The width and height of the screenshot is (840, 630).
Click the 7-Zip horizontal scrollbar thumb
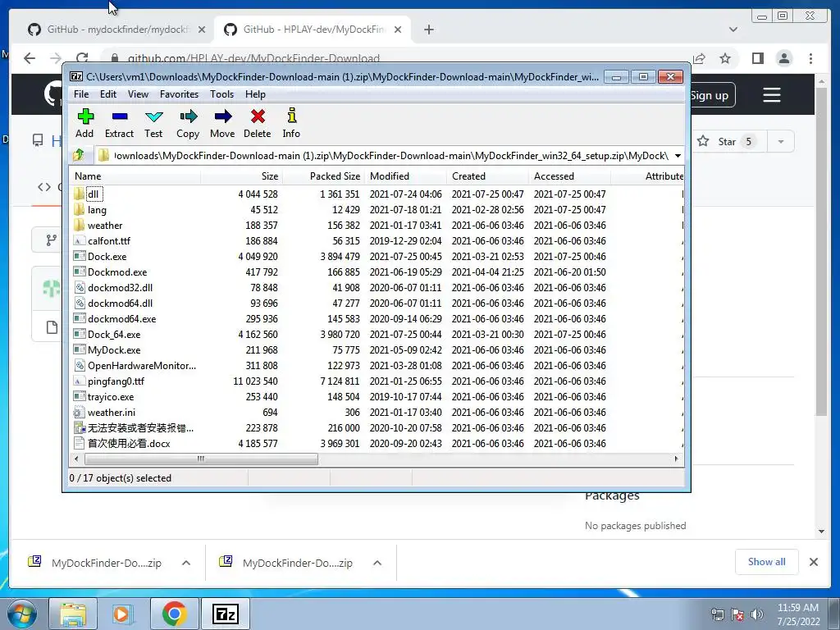coord(201,459)
